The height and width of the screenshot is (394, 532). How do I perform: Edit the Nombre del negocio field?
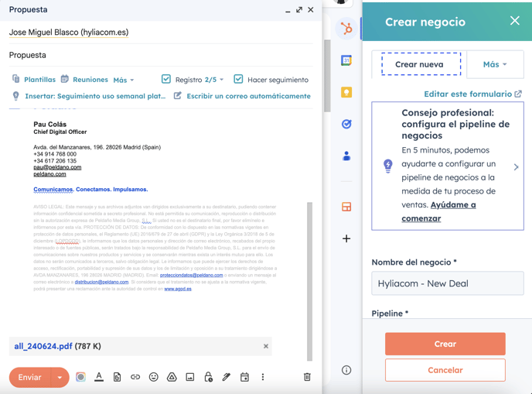click(448, 283)
